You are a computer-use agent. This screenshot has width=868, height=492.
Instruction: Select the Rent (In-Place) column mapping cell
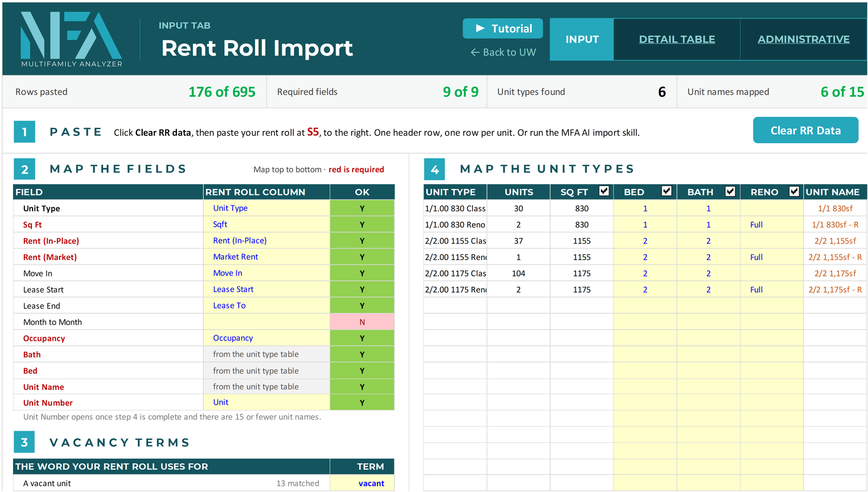coord(266,241)
